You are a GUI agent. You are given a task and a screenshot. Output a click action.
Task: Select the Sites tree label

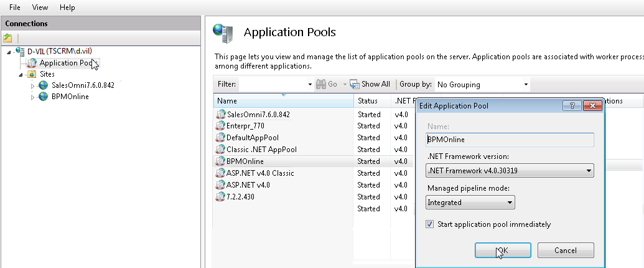(47, 74)
